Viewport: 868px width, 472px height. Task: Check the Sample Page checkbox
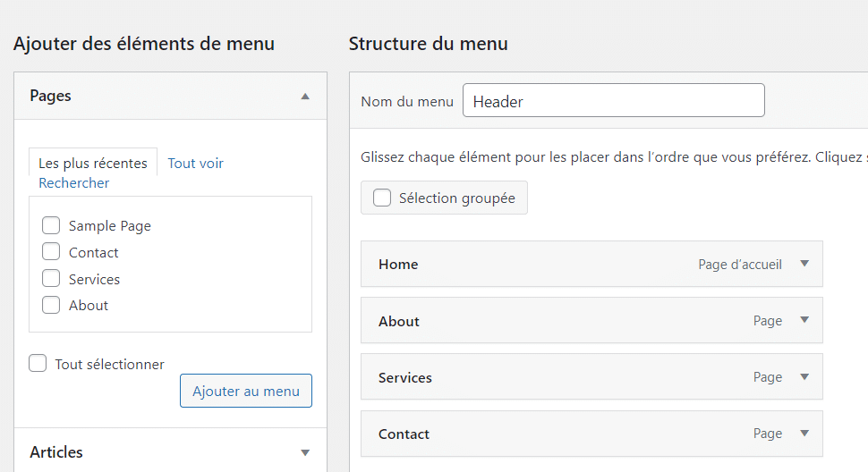click(51, 225)
